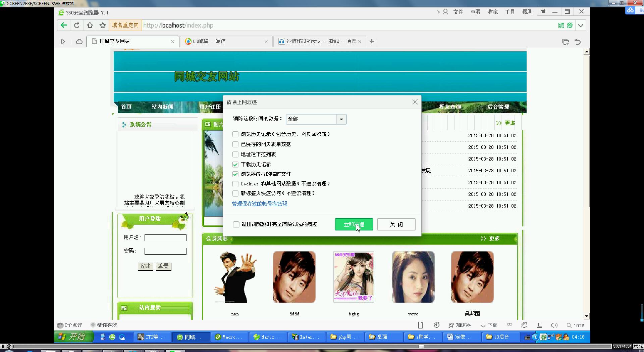Close the 同城交友网站 tab
This screenshot has width=644, height=352.
[x=173, y=42]
